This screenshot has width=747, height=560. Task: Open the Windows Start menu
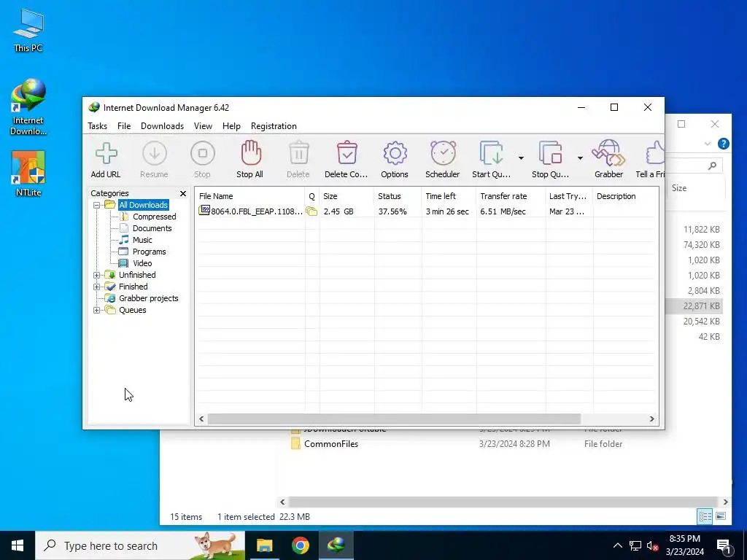coord(18,545)
